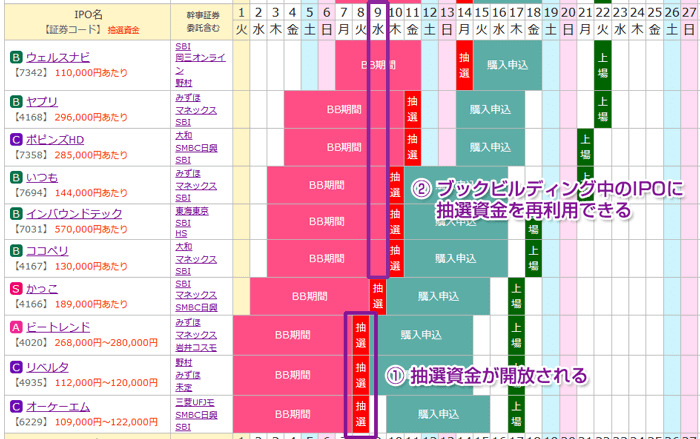Open the リベルタ IPO link

point(47,368)
